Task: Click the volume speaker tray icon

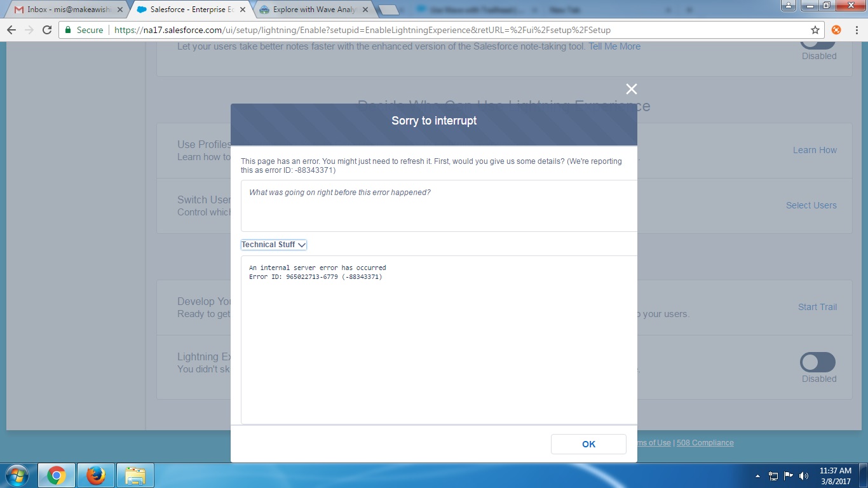Action: [804, 475]
